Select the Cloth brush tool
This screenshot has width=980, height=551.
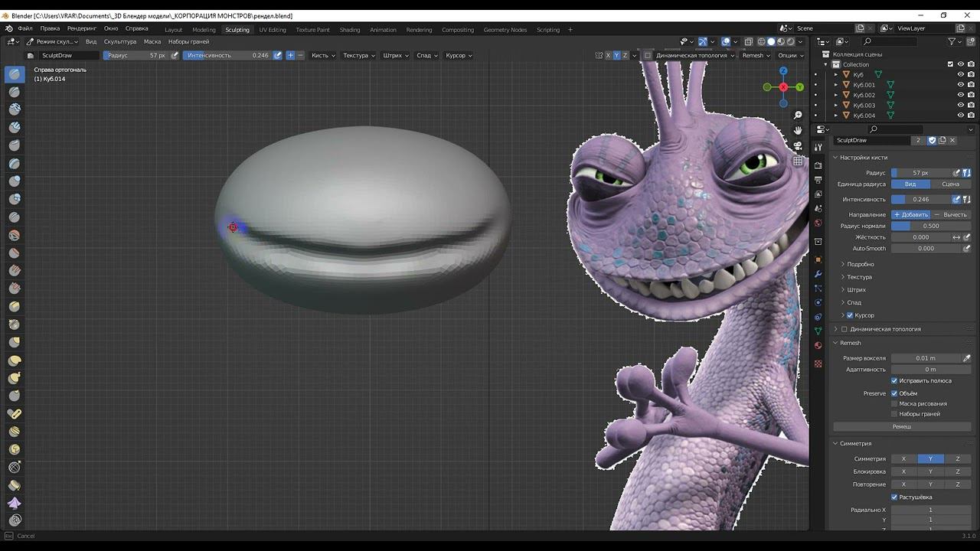tap(15, 503)
